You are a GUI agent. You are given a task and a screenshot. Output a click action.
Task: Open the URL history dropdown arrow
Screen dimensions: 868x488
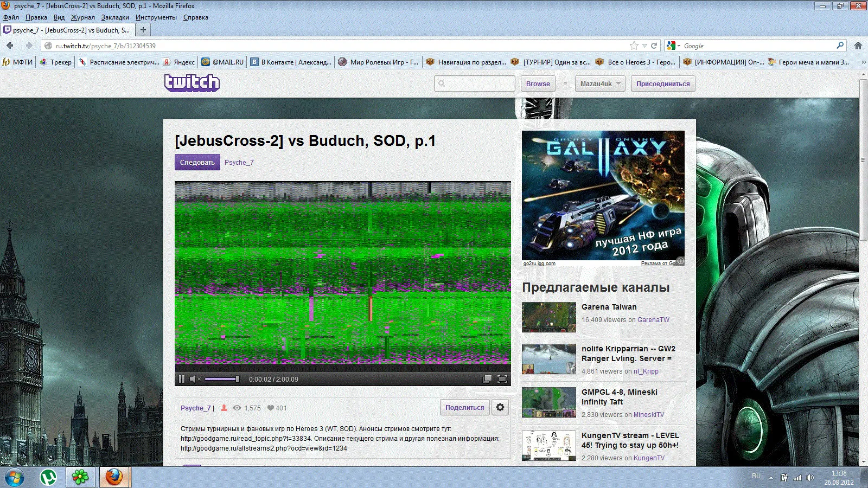644,46
